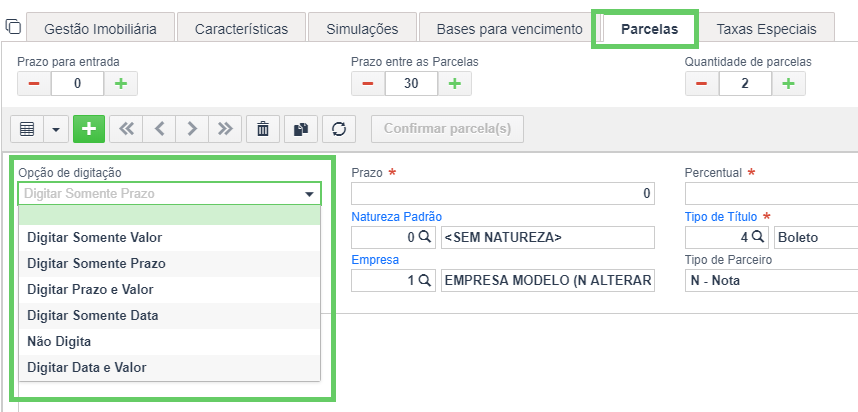Go to previous record arrow
The height and width of the screenshot is (412, 858).
159,129
